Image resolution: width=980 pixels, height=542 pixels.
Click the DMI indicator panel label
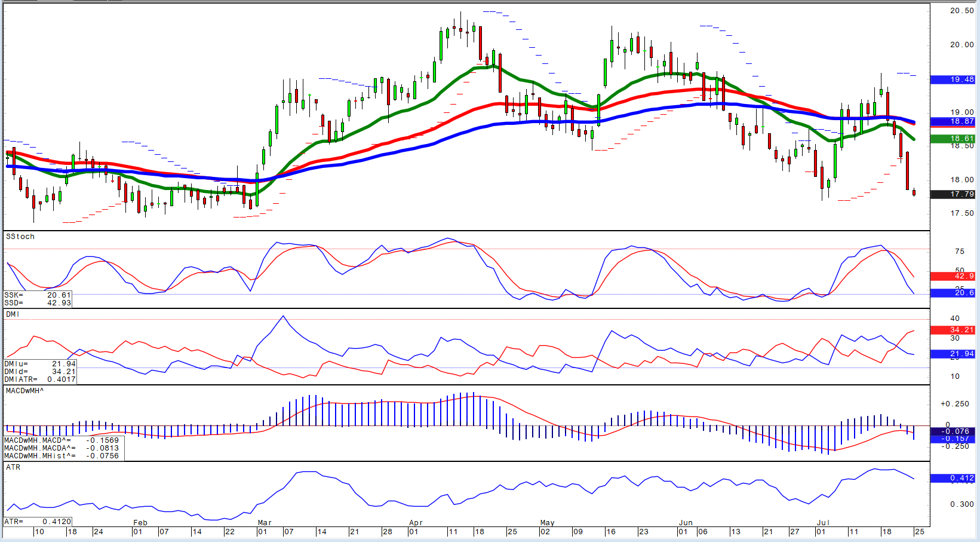(x=13, y=314)
